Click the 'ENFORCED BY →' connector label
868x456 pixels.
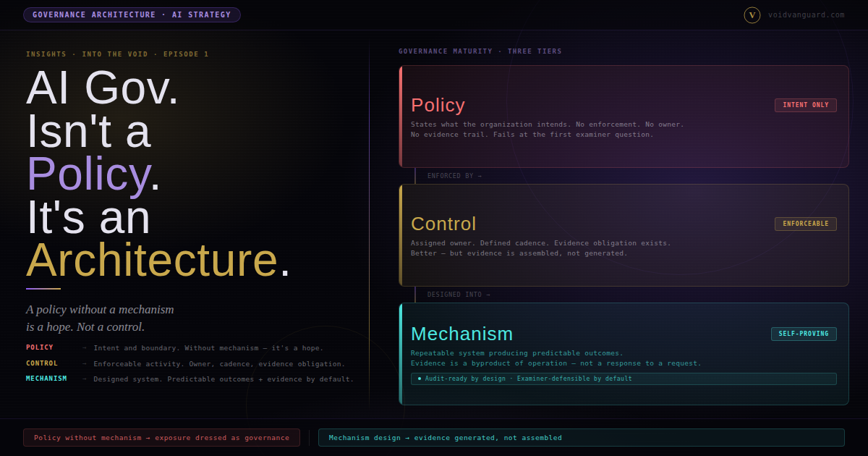454,176
